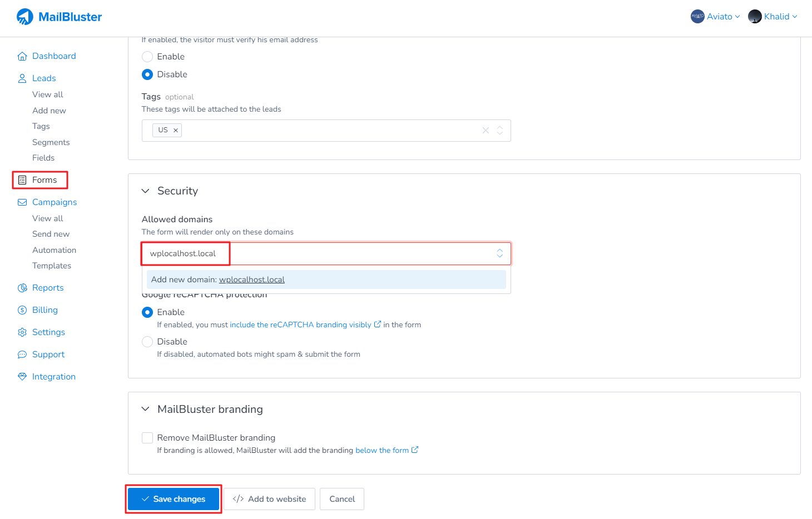Click the Reports pie chart icon
The height and width of the screenshot is (519, 812).
pyautogui.click(x=22, y=288)
